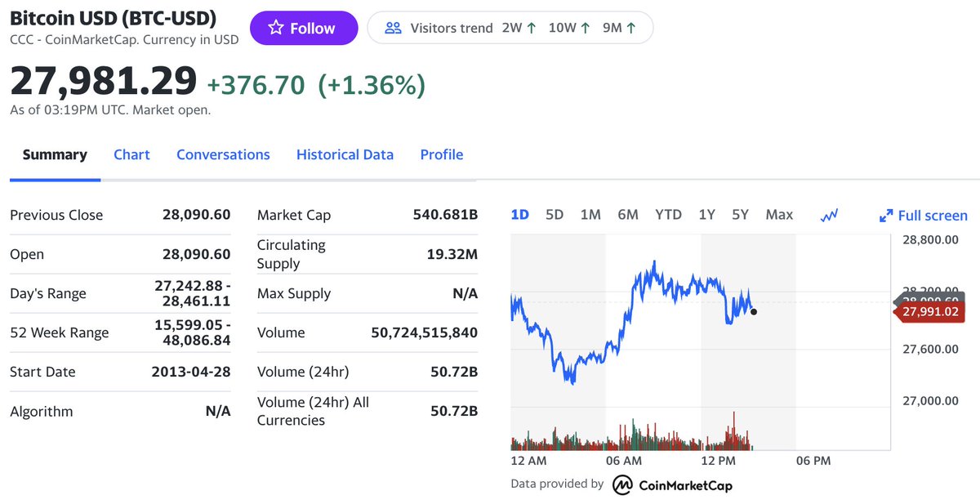
Task: Open the Conversations tab
Action: coord(223,154)
